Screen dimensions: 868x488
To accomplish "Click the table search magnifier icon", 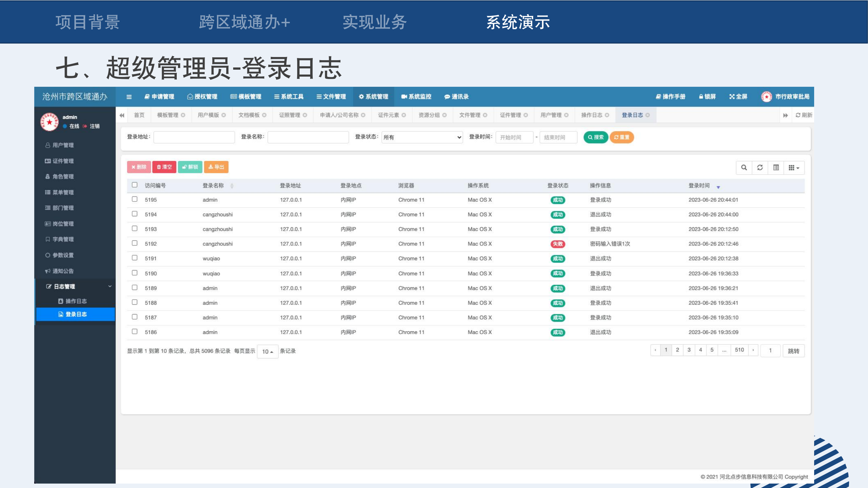I will [744, 168].
